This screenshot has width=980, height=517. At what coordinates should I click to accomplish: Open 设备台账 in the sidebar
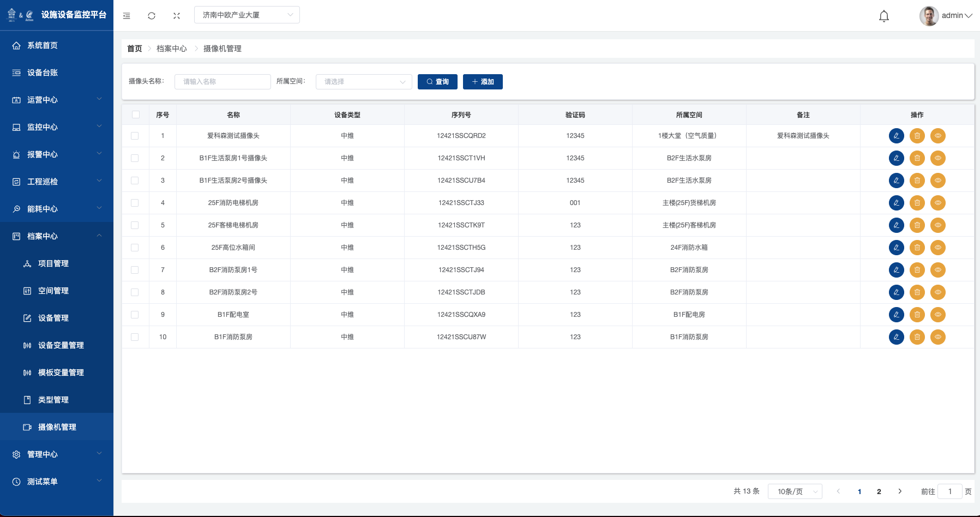43,73
